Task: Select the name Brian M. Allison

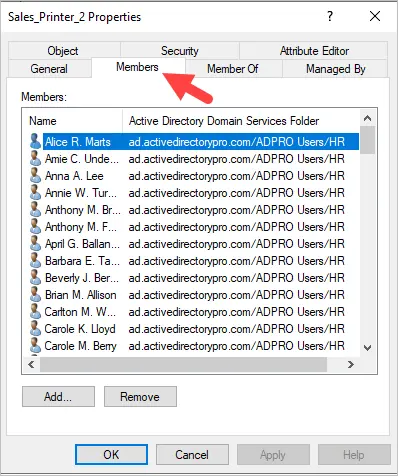Action: pyautogui.click(x=81, y=295)
